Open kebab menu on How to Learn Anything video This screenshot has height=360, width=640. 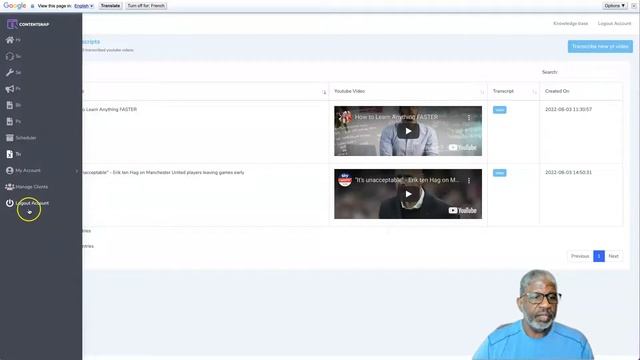point(469,118)
